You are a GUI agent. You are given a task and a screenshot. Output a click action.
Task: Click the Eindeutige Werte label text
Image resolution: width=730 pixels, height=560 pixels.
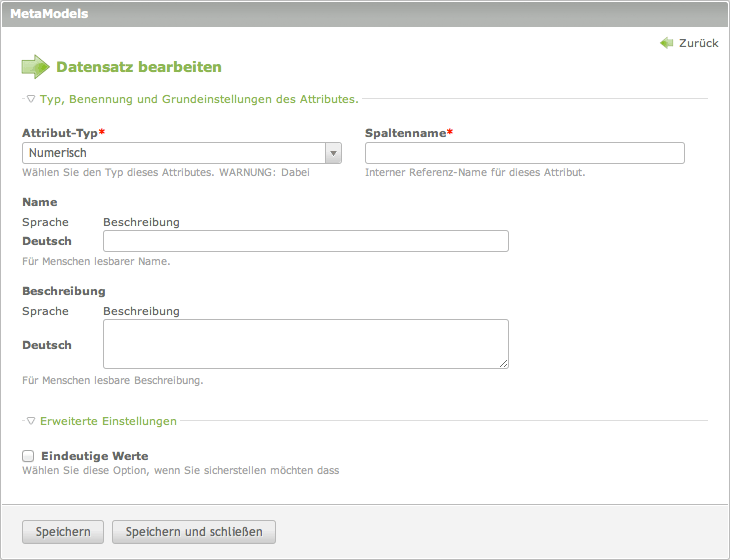click(x=94, y=456)
